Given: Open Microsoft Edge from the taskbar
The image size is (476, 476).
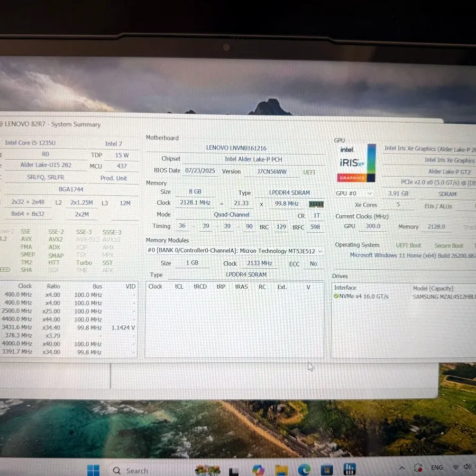Looking at the screenshot, I should pyautogui.click(x=304, y=470).
